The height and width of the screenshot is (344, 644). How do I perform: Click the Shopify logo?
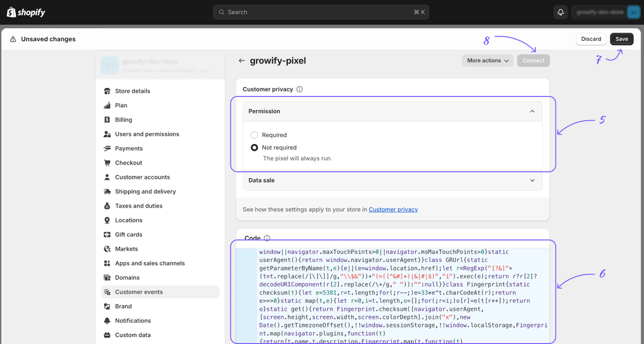point(26,12)
